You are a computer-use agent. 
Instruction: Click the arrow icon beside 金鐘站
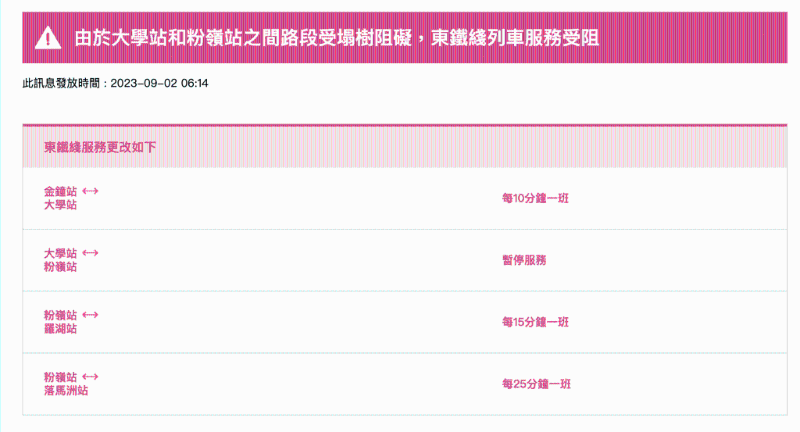(x=90, y=191)
